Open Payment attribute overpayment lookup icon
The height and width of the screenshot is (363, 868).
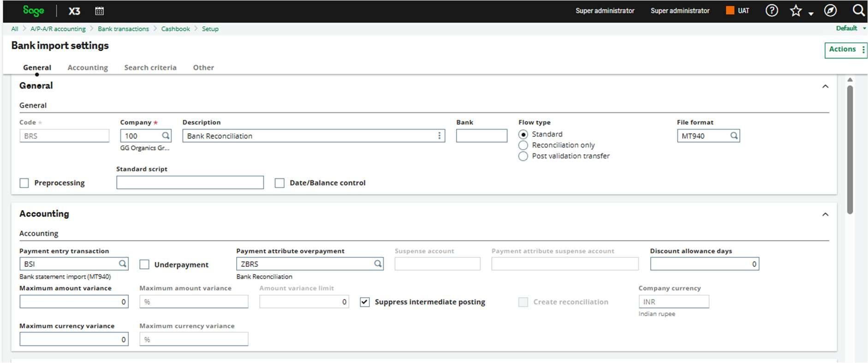click(378, 264)
